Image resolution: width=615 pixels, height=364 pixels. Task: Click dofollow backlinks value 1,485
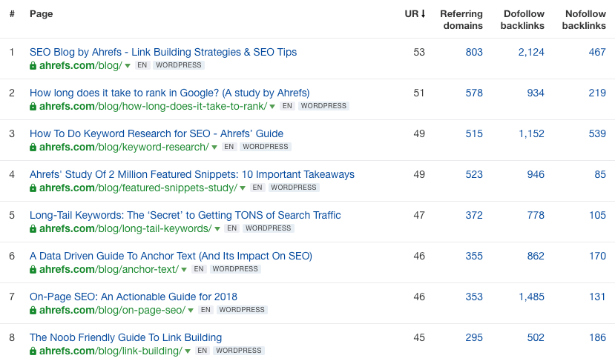(x=531, y=297)
